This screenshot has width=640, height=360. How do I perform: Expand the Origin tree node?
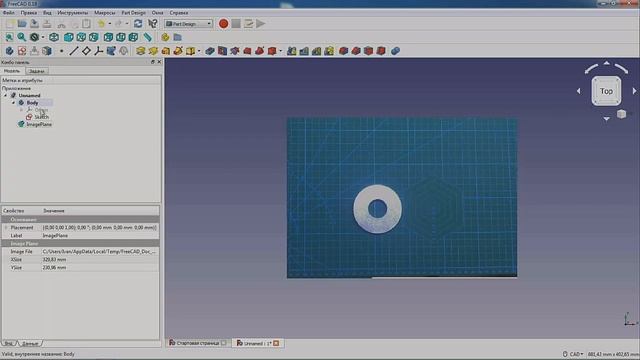pos(22,110)
